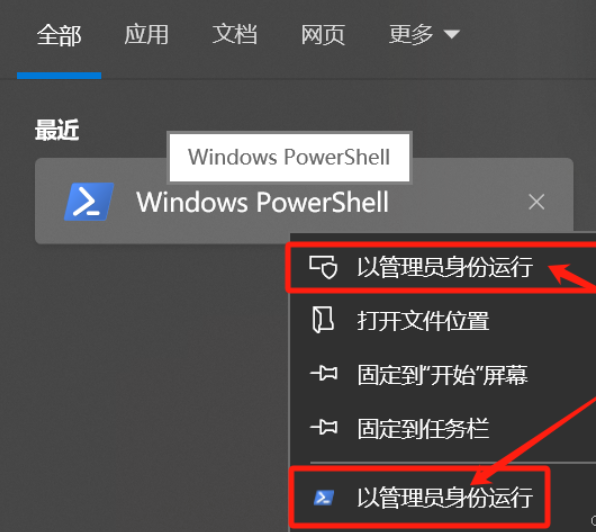This screenshot has width=596, height=532.
Task: Click the large blue PowerShell icon in recent results
Action: click(x=89, y=202)
